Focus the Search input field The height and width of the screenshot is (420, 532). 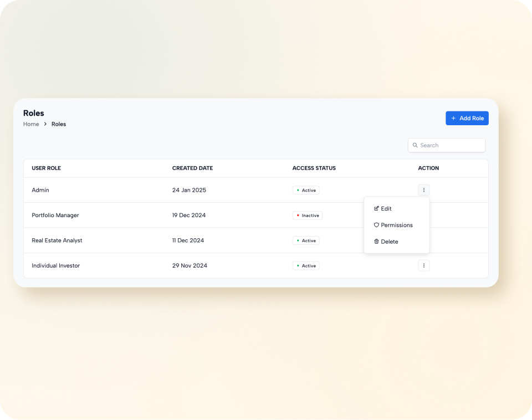coord(450,145)
